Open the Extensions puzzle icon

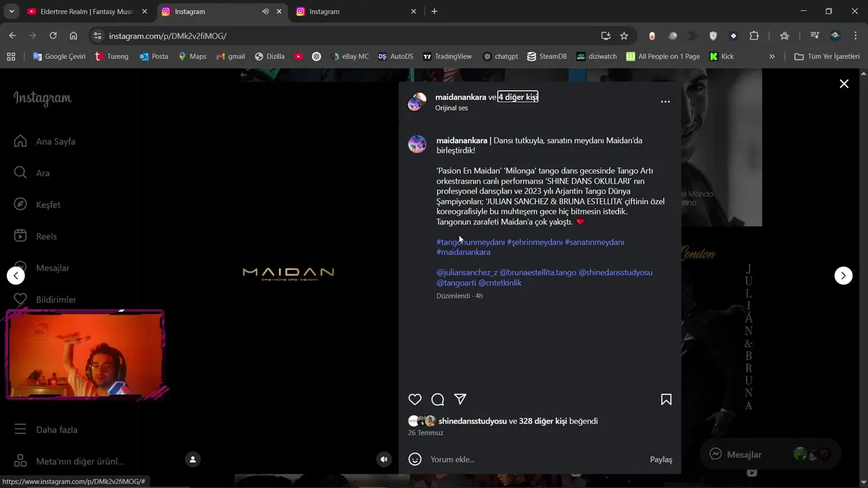pos(754,36)
